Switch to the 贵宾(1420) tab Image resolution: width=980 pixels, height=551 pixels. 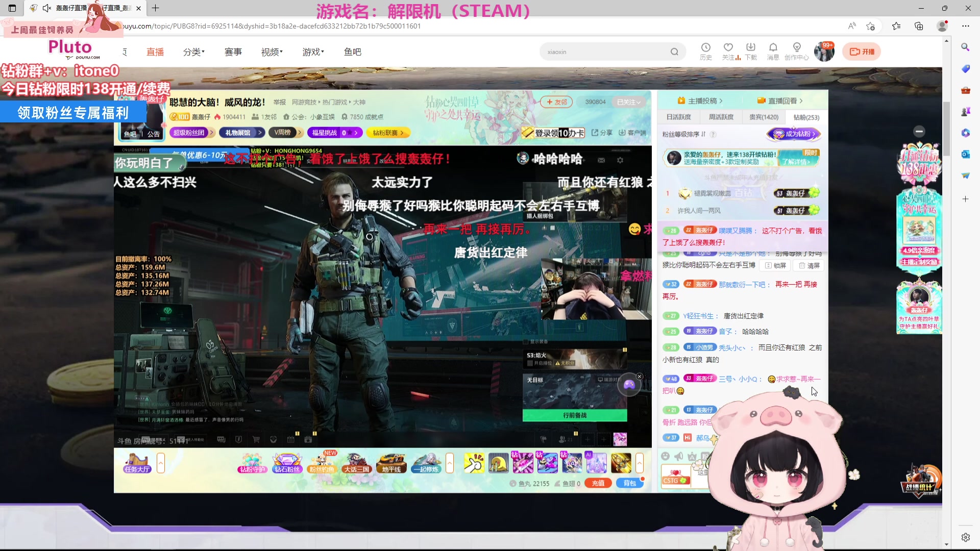[x=764, y=117]
